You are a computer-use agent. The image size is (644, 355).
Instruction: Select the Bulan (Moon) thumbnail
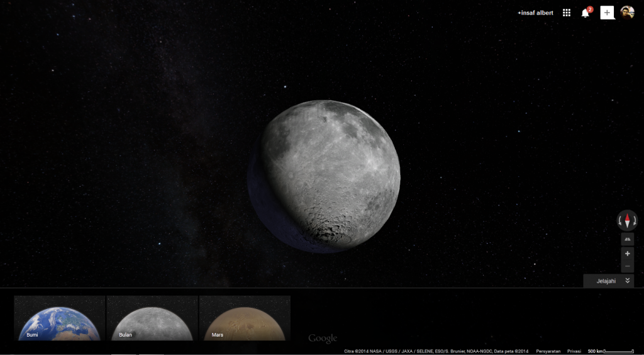pyautogui.click(x=152, y=318)
